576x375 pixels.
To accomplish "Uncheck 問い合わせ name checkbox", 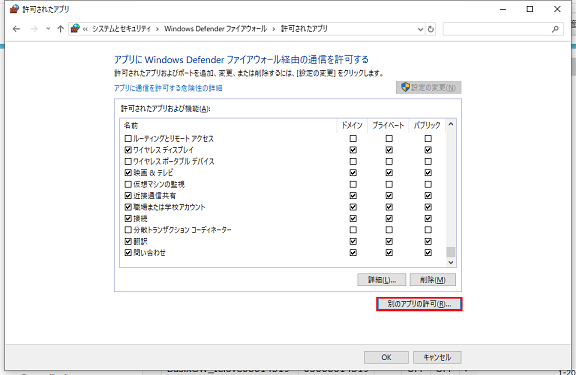I will click(128, 253).
